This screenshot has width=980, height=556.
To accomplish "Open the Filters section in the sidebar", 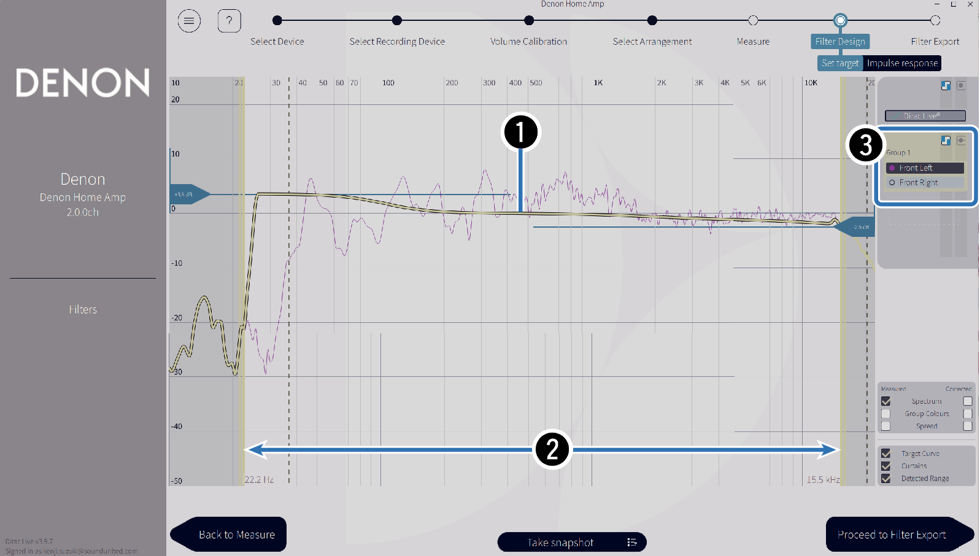I will click(x=83, y=310).
